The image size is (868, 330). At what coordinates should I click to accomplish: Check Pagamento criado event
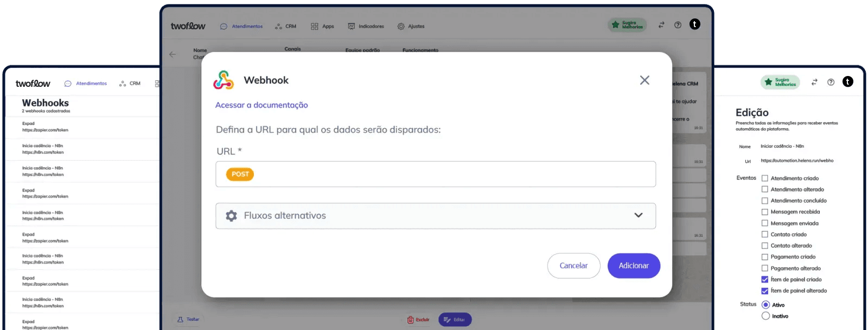(765, 257)
